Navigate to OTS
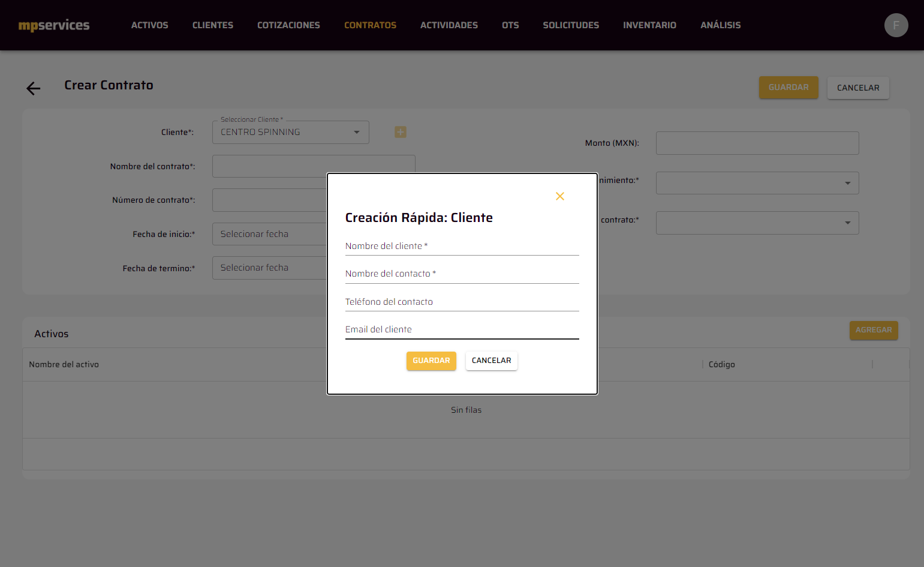This screenshot has height=567, width=924. click(x=510, y=25)
